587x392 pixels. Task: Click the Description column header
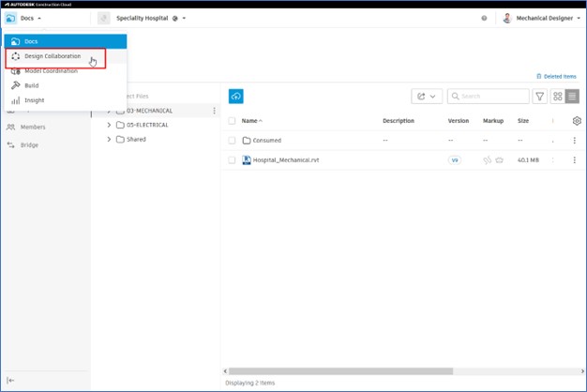click(399, 121)
